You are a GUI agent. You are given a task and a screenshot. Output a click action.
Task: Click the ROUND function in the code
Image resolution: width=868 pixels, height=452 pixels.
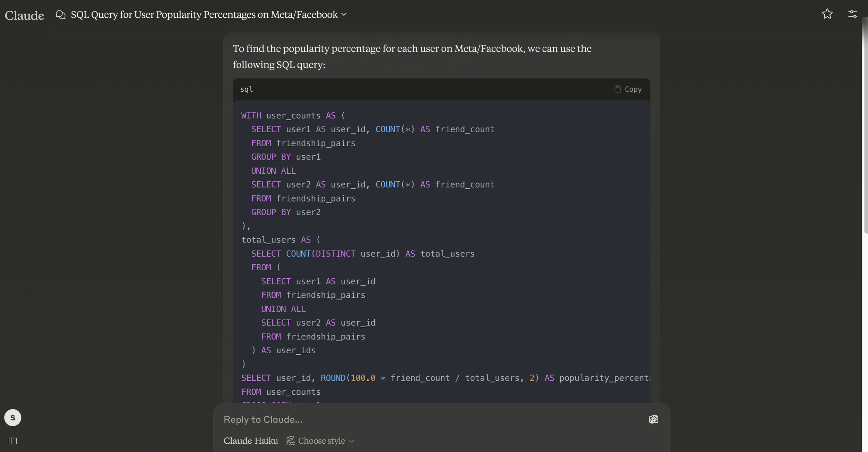(x=333, y=378)
